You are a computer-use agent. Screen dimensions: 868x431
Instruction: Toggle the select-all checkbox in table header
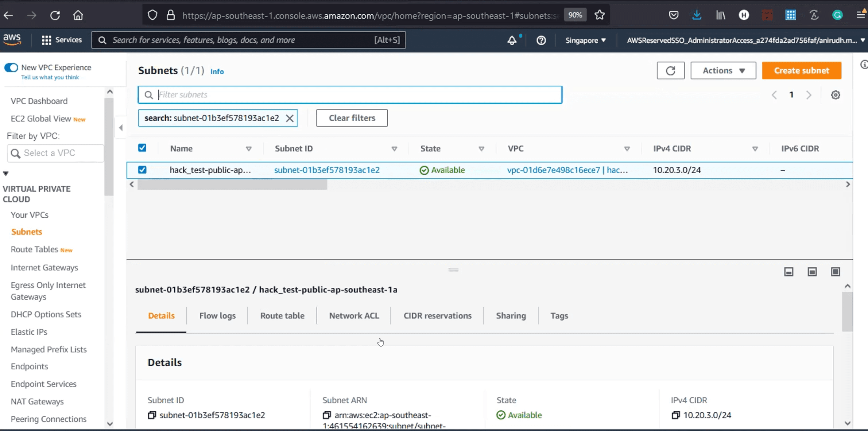pyautogui.click(x=142, y=148)
